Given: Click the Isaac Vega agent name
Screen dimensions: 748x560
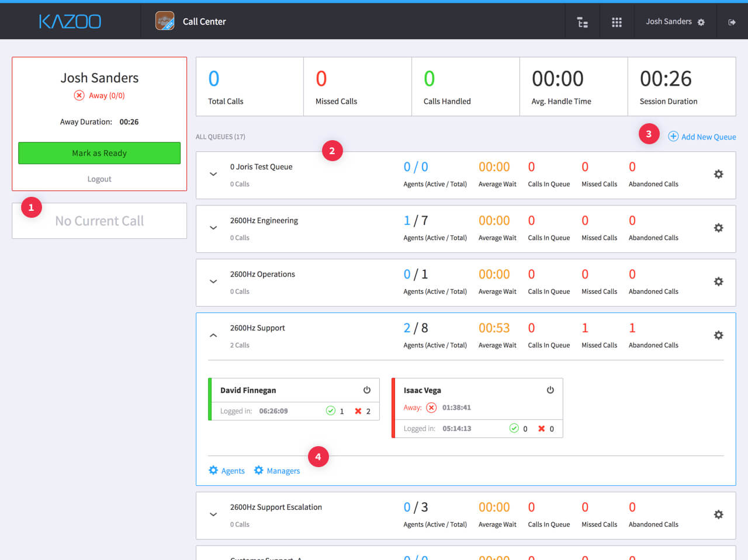Looking at the screenshot, I should [423, 390].
